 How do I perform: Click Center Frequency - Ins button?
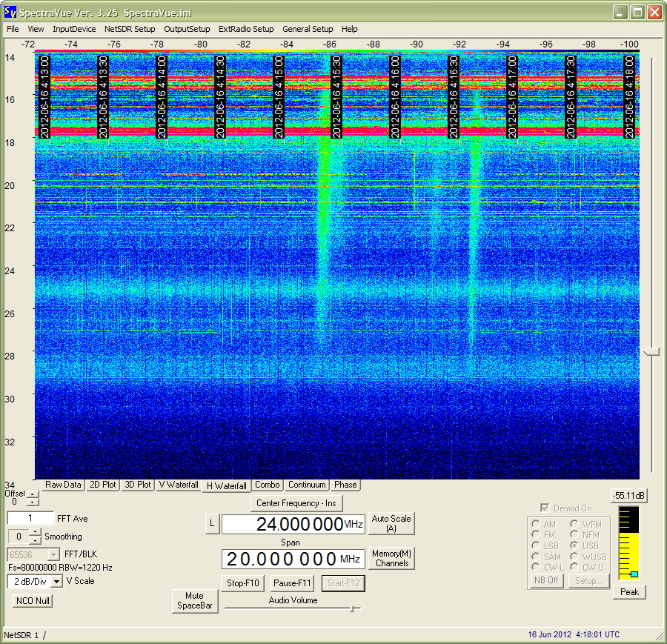(296, 503)
